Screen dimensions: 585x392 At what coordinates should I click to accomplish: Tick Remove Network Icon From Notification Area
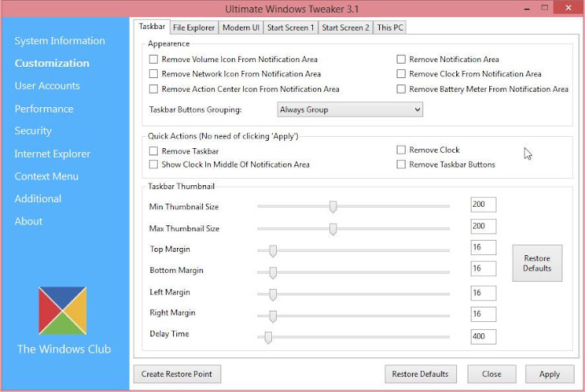(x=154, y=74)
